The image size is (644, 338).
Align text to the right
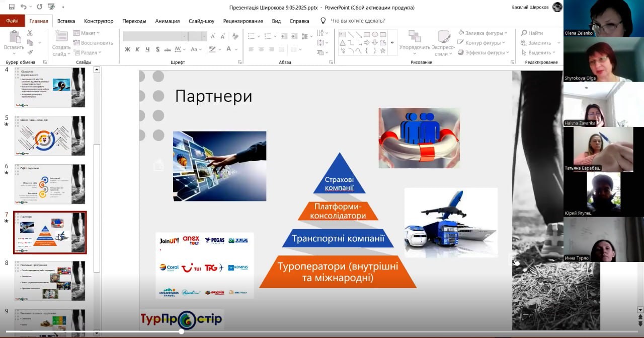271,49
